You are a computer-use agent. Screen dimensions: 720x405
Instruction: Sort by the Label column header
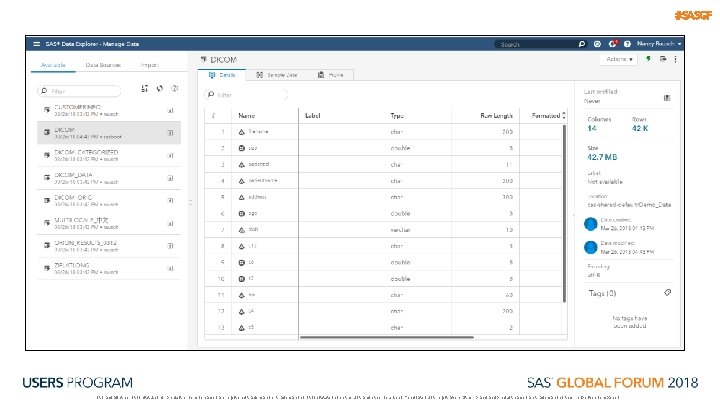312,116
